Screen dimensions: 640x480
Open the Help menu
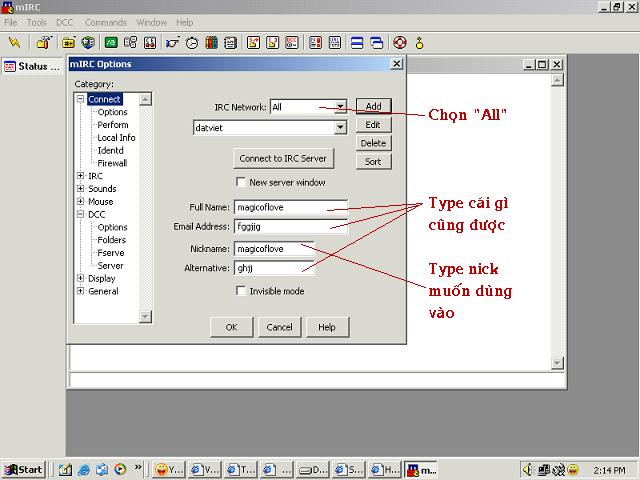coord(184,22)
